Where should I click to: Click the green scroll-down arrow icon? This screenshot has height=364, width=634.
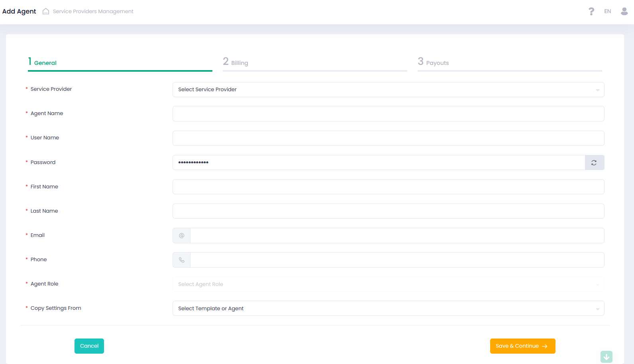[606, 356]
